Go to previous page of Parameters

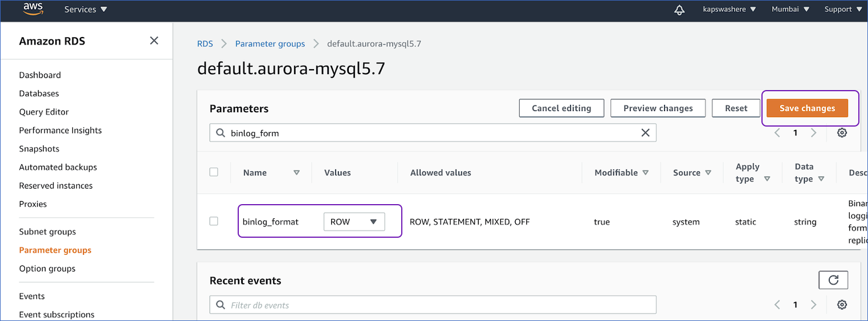[777, 133]
